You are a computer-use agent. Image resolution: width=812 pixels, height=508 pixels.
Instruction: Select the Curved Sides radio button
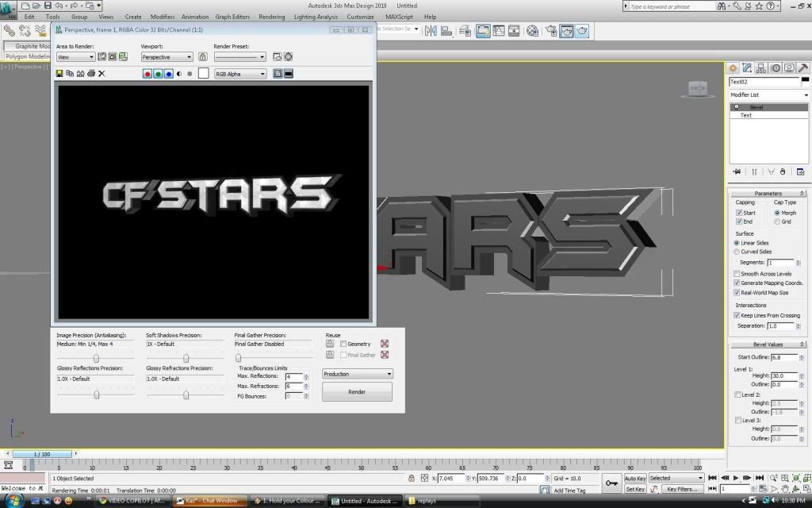tap(737, 252)
